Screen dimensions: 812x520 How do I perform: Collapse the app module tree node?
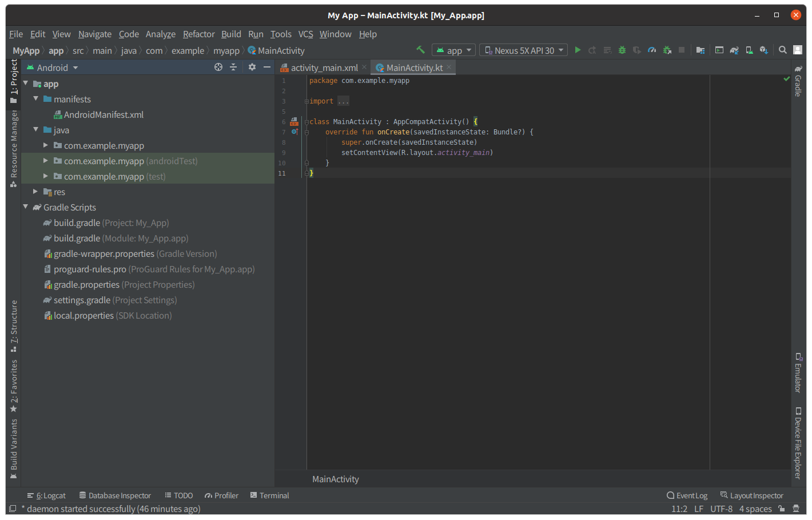(x=25, y=84)
